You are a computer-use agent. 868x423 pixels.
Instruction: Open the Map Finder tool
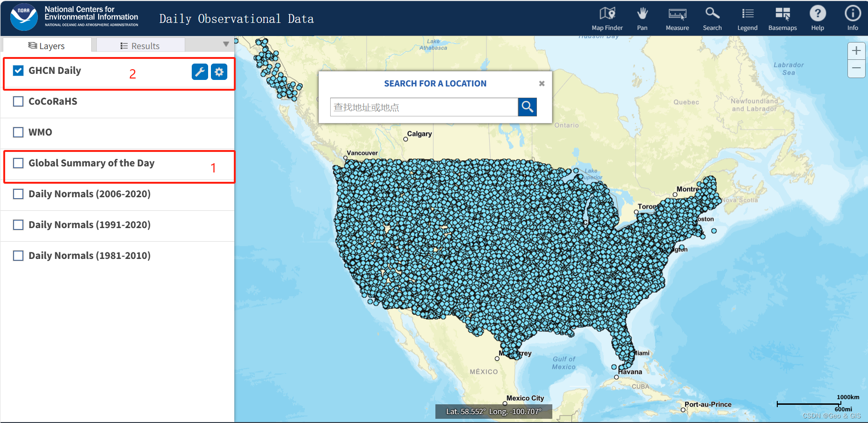coord(607,19)
